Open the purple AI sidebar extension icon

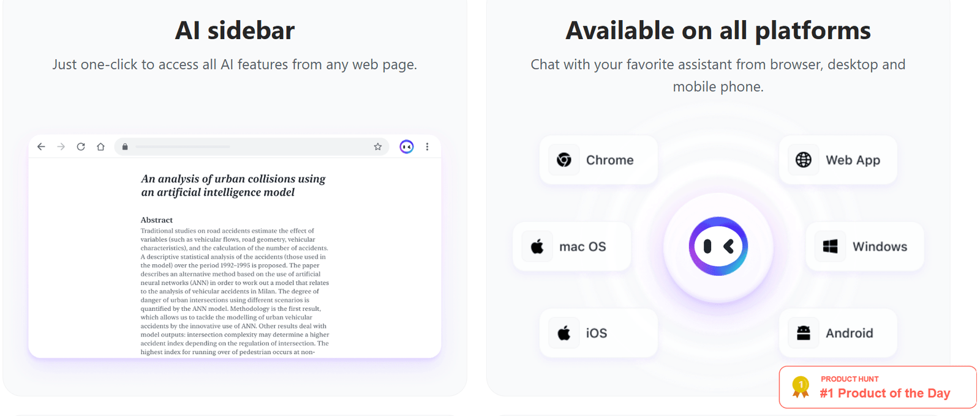click(407, 147)
